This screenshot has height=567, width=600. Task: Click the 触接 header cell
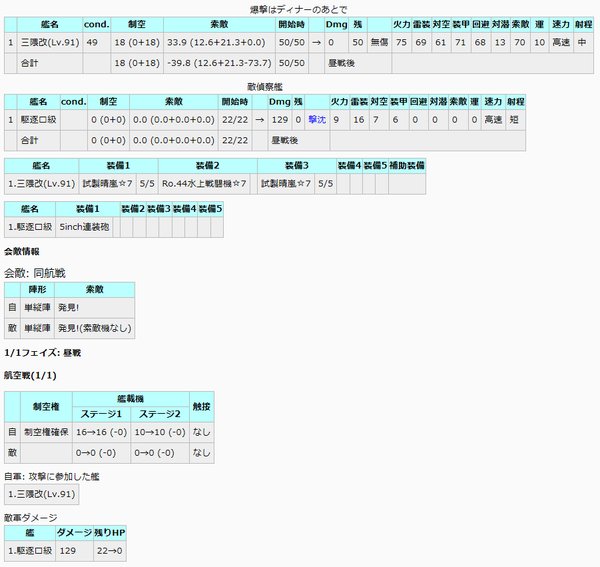coord(202,407)
